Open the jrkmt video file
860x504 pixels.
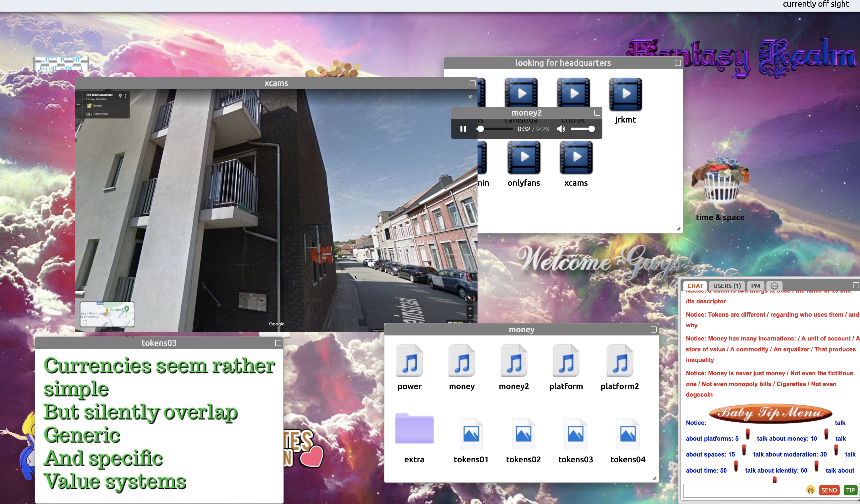click(x=625, y=94)
